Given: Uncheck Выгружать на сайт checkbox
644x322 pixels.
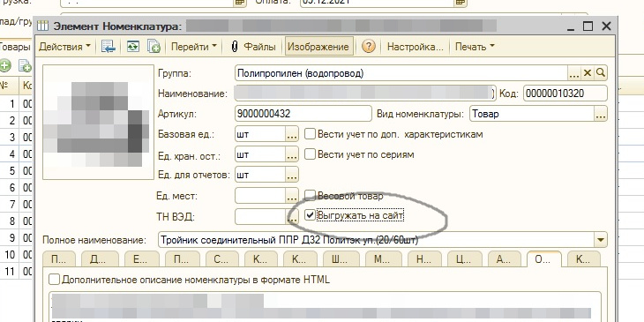Looking at the screenshot, I should click(310, 215).
